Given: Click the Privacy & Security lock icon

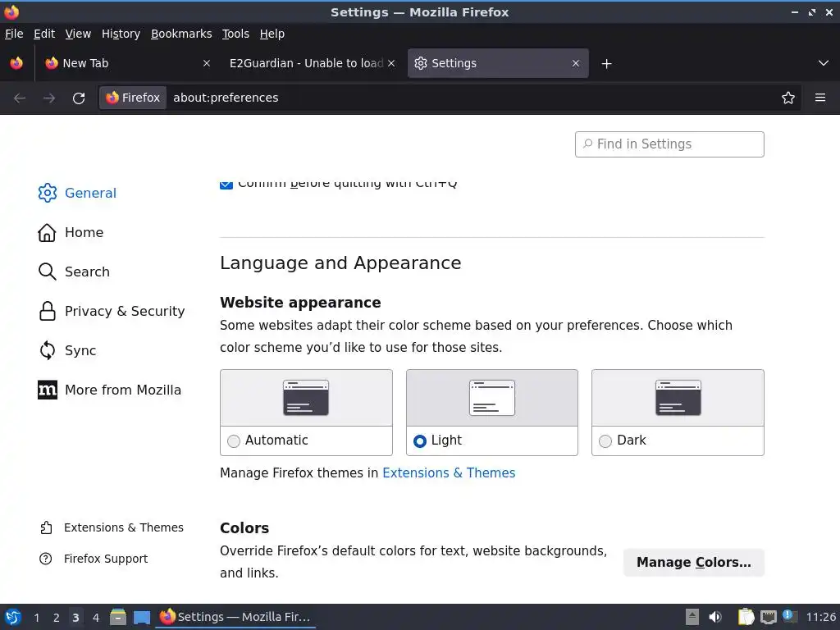Looking at the screenshot, I should pos(47,311).
